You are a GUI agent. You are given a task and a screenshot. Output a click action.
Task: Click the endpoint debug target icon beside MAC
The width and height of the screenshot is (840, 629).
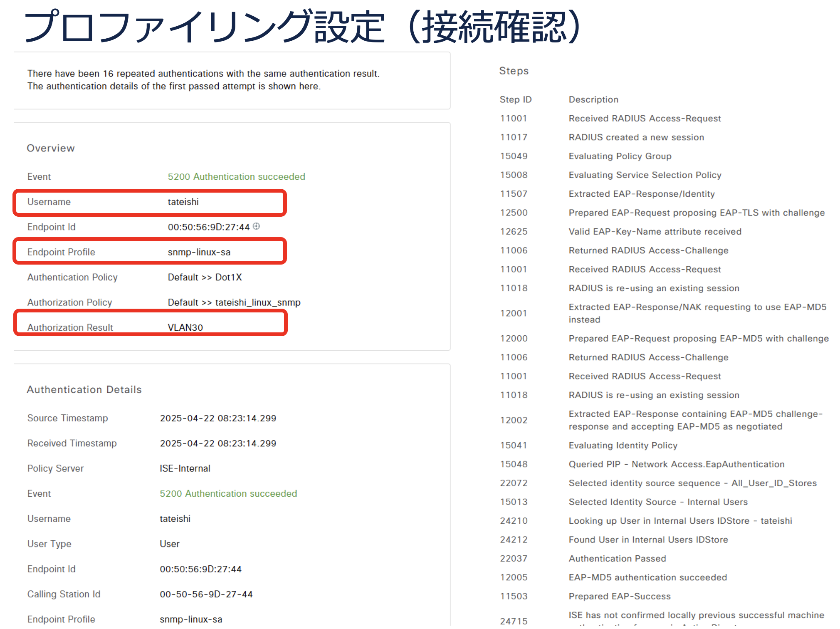257,226
